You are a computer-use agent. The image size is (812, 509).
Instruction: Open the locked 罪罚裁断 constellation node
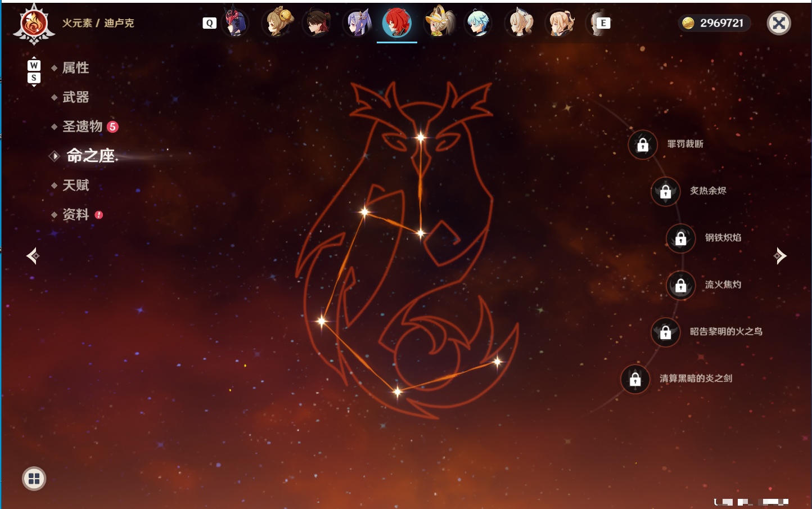pyautogui.click(x=643, y=145)
